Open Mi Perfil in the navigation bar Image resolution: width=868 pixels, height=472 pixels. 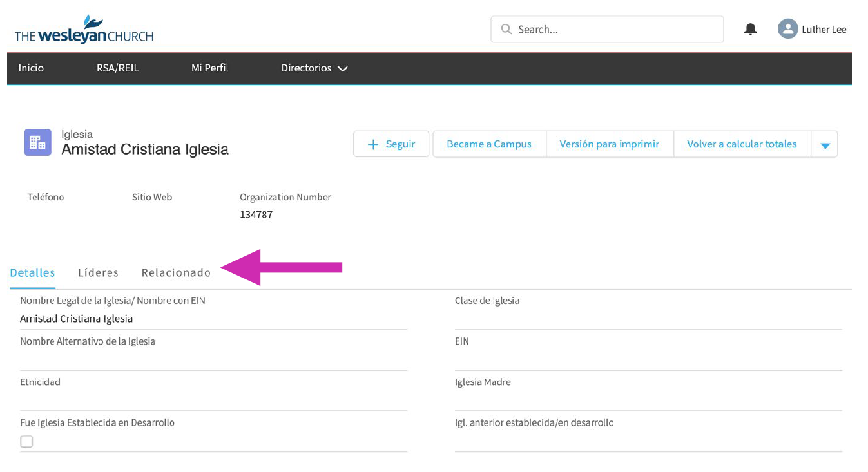coord(209,68)
